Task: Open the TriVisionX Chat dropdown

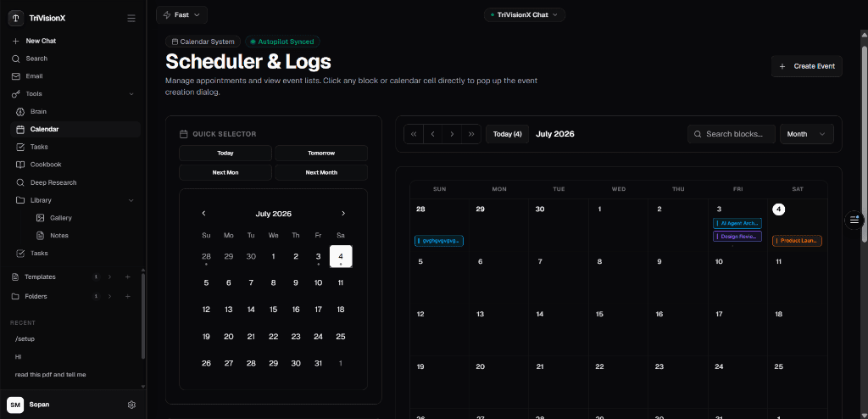Action: (x=524, y=15)
